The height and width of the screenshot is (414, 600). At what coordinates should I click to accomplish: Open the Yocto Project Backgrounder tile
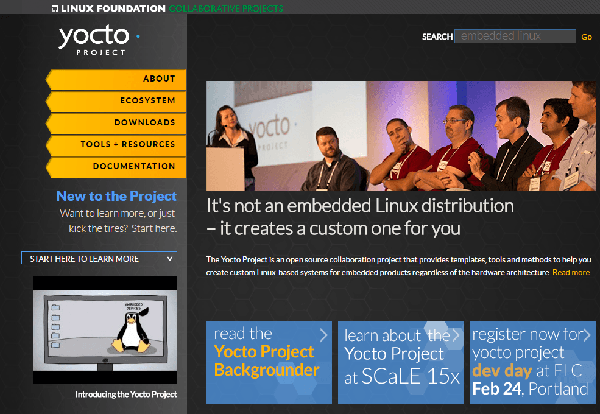pos(269,362)
